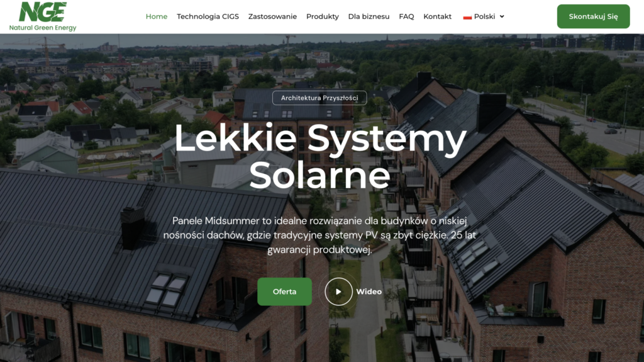Play the Wideo circular play button

[x=338, y=291]
